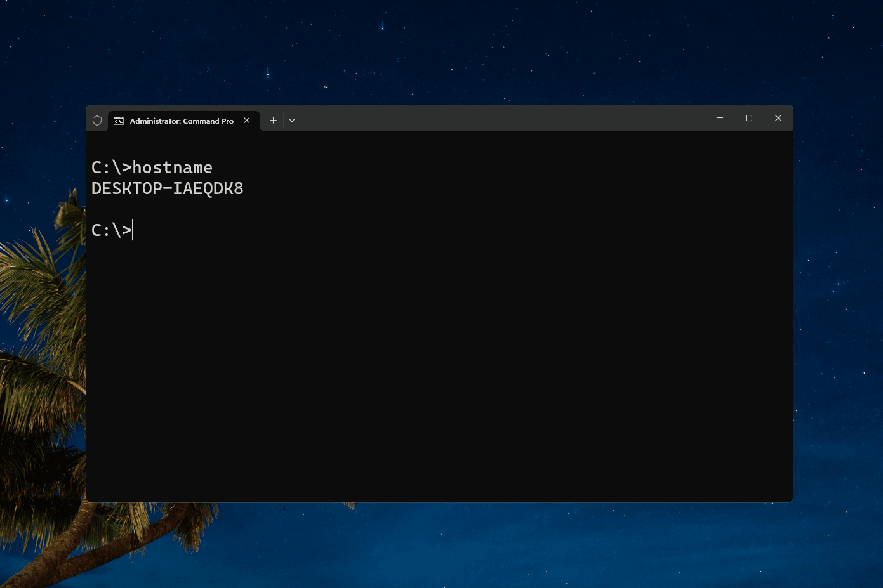The width and height of the screenshot is (883, 588).
Task: Click the administrator shield icon
Action: coord(97,121)
